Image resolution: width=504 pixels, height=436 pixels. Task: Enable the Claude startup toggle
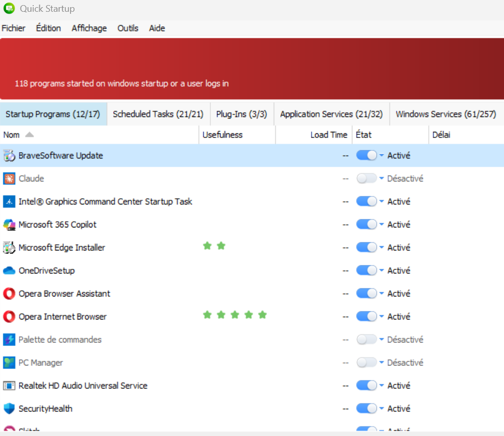(367, 178)
